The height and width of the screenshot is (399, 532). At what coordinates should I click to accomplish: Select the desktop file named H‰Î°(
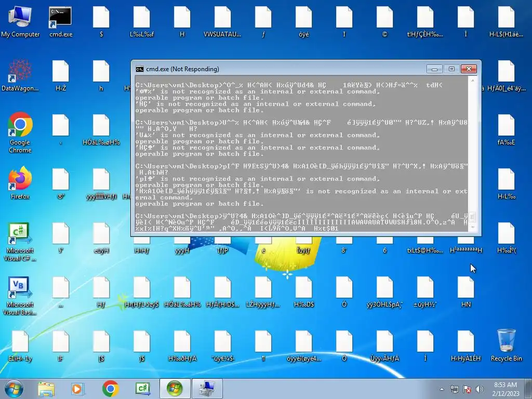506,238
